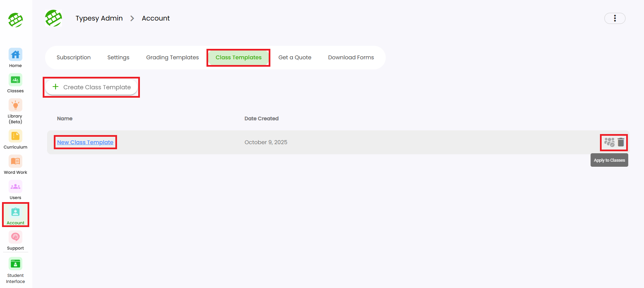The height and width of the screenshot is (288, 644).
Task: Switch to the Subscription tab
Action: point(74,58)
